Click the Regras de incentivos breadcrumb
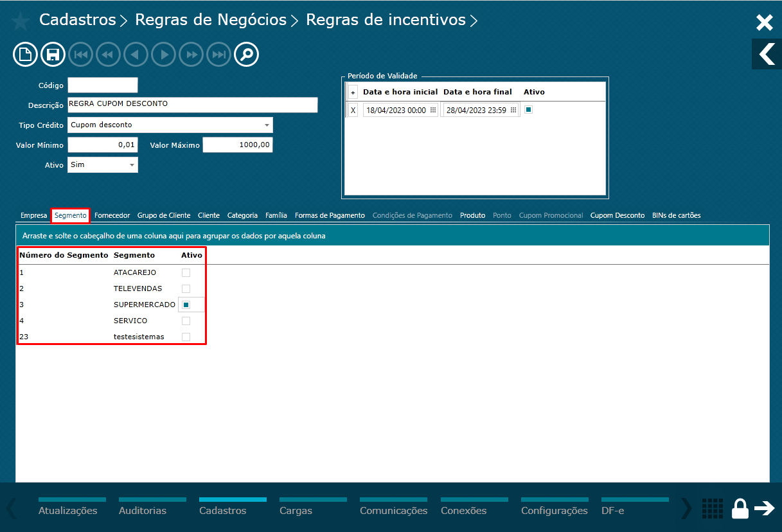 point(386,20)
